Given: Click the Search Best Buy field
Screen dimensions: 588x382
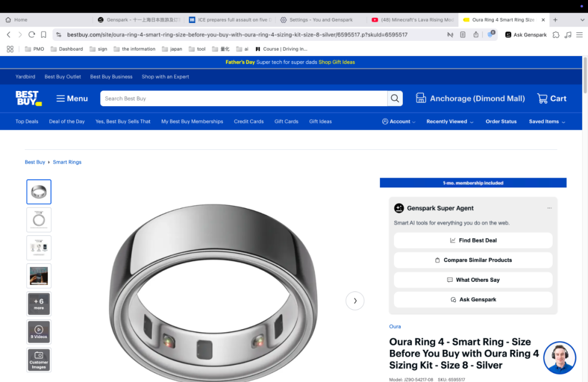Looking at the screenshot, I should (243, 99).
